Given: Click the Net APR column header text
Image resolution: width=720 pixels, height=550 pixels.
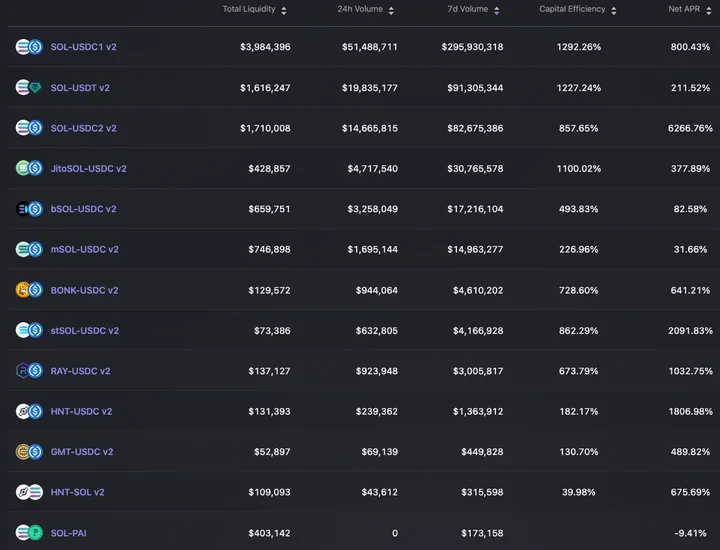Looking at the screenshot, I should (684, 9).
